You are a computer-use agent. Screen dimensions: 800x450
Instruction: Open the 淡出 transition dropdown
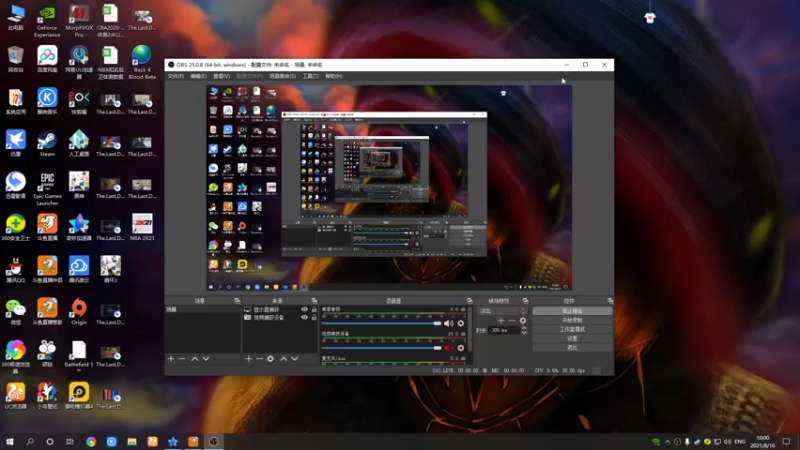[x=502, y=311]
